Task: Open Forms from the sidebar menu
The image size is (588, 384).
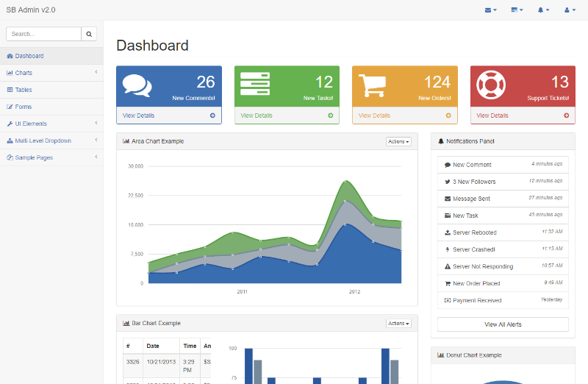Action: pyautogui.click(x=24, y=107)
